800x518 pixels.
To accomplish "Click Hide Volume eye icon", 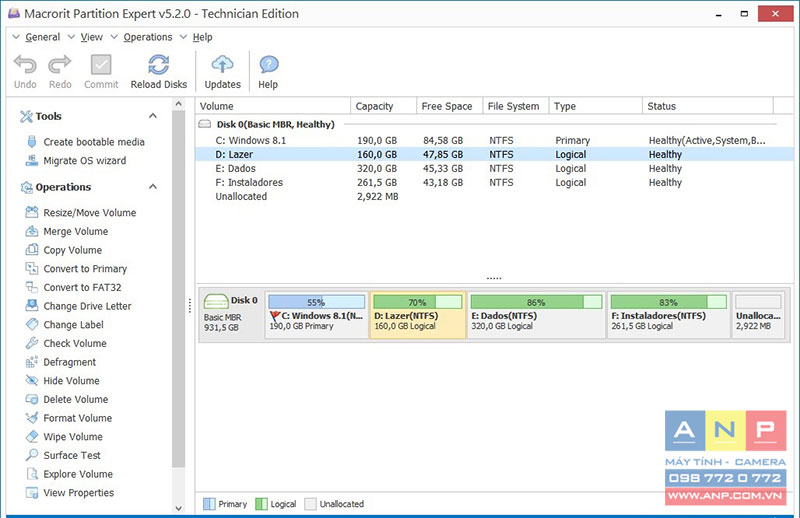I will (x=32, y=380).
